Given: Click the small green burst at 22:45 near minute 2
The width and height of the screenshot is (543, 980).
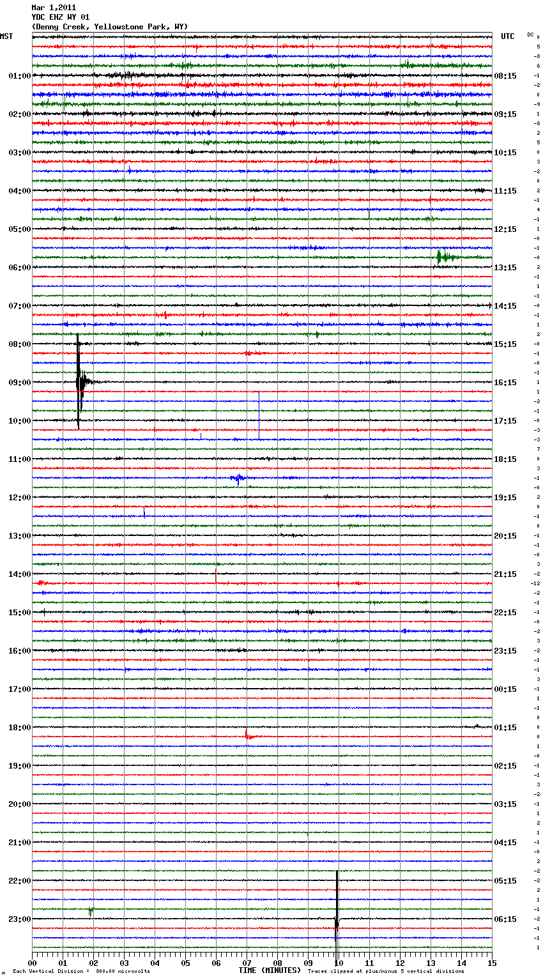Looking at the screenshot, I should (91, 910).
